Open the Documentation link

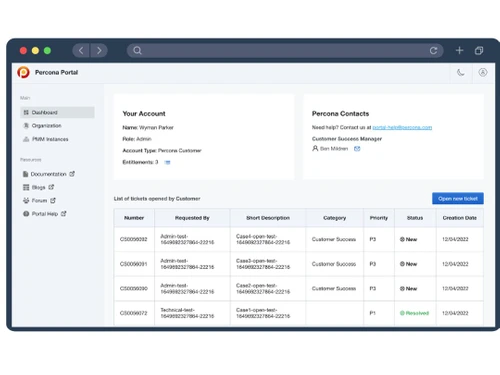pos(48,174)
